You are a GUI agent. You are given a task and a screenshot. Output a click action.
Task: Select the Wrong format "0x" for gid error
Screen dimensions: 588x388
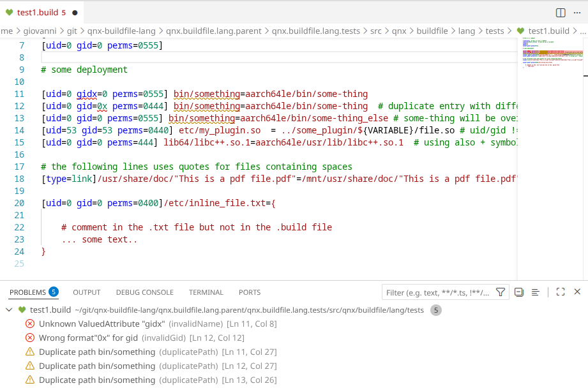pos(89,338)
